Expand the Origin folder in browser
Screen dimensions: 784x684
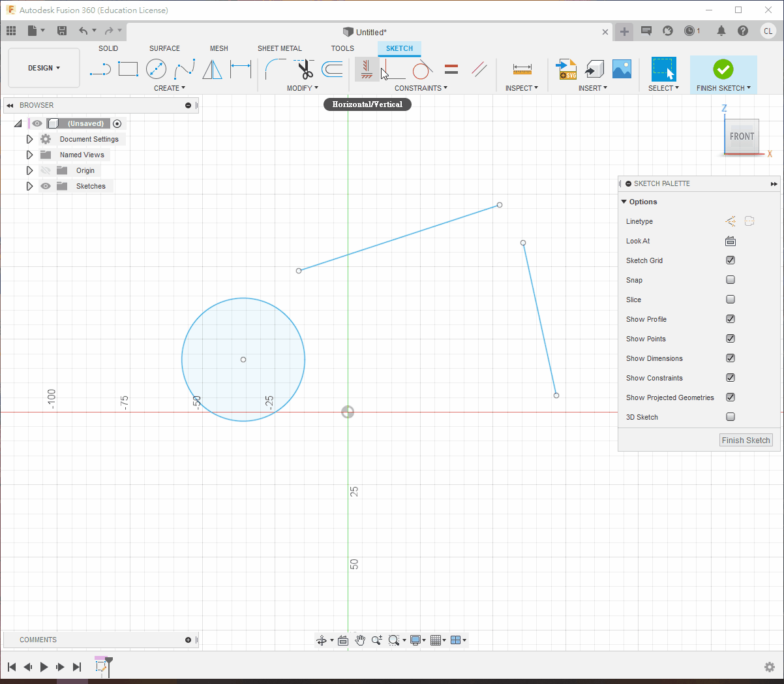pos(29,170)
